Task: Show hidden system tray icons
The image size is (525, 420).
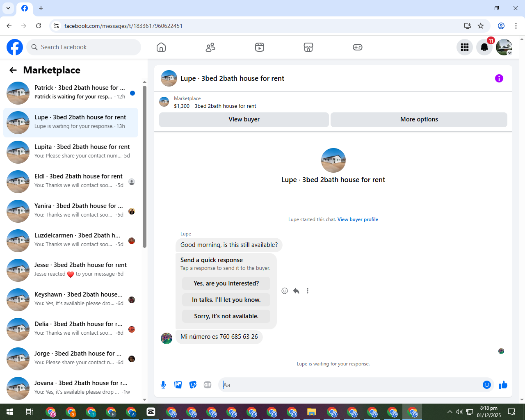Action: pyautogui.click(x=450, y=412)
